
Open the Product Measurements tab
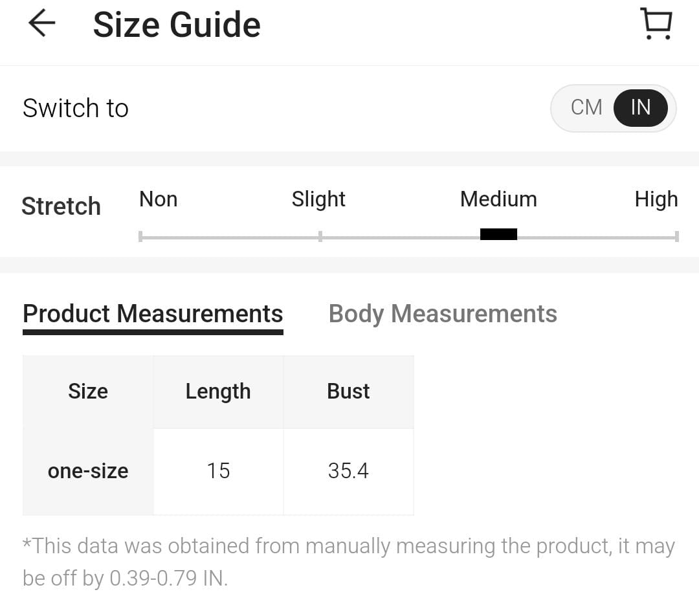[153, 314]
